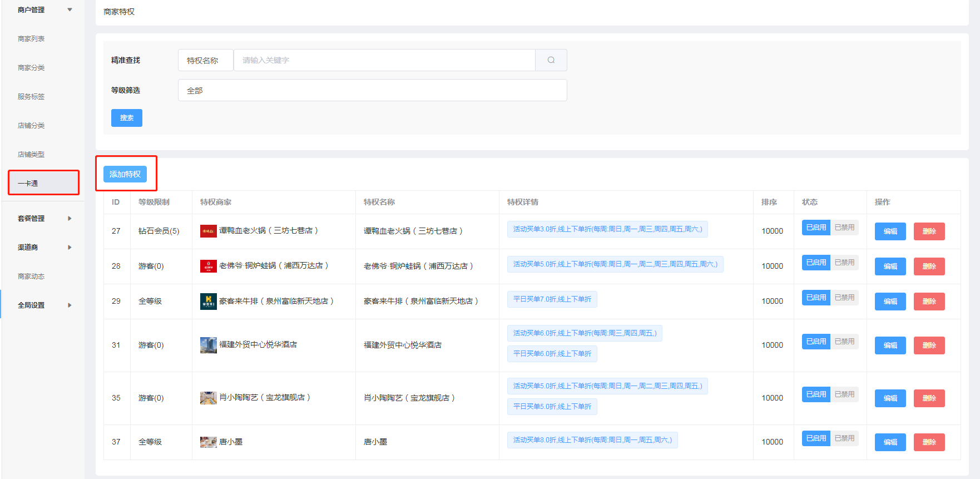This screenshot has width=980, height=479.
Task: Edit privilege ID 29 豪客来牛排
Action: pyautogui.click(x=890, y=302)
